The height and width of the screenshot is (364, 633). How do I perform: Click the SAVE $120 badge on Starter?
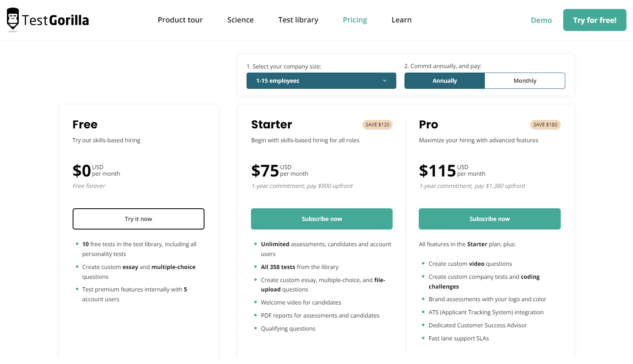point(377,124)
